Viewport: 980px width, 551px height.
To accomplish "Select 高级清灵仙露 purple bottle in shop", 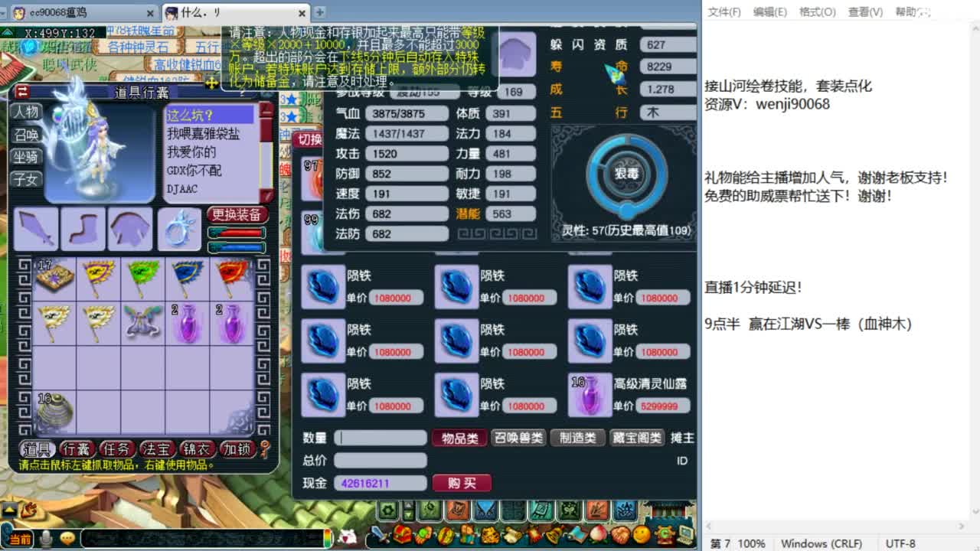I will (x=590, y=395).
